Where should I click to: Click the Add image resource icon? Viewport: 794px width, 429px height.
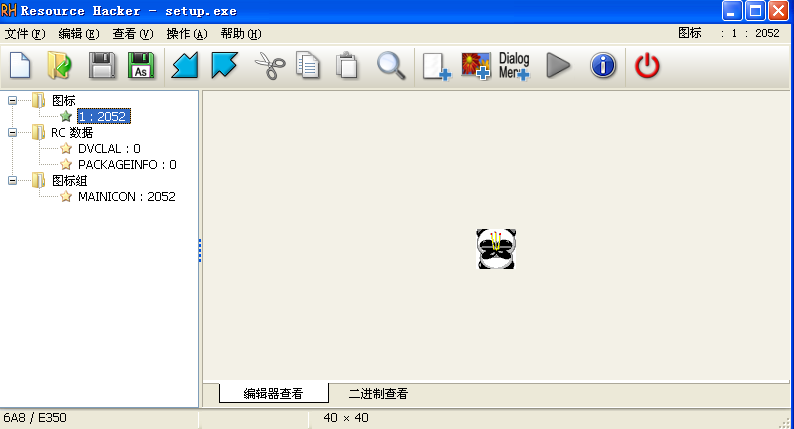click(x=475, y=67)
